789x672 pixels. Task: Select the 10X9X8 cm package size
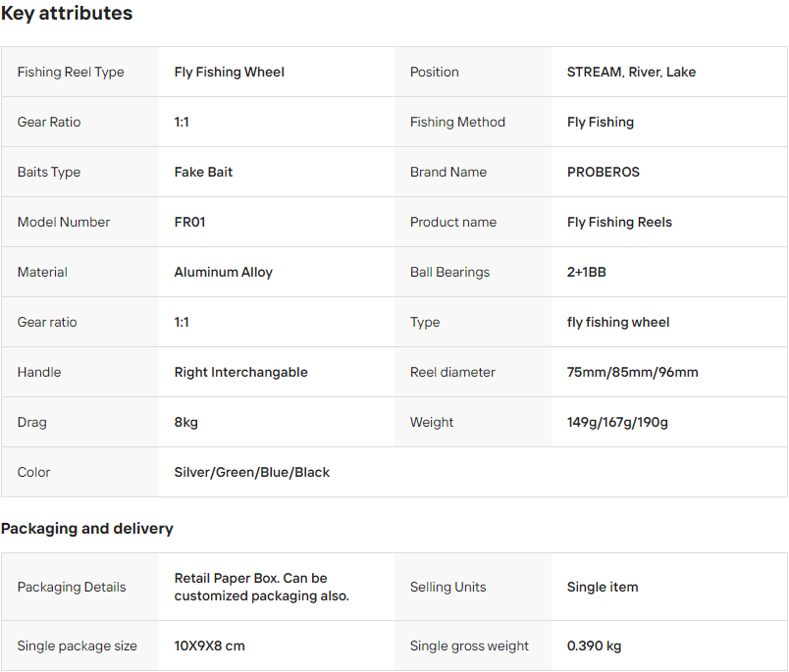(x=209, y=646)
